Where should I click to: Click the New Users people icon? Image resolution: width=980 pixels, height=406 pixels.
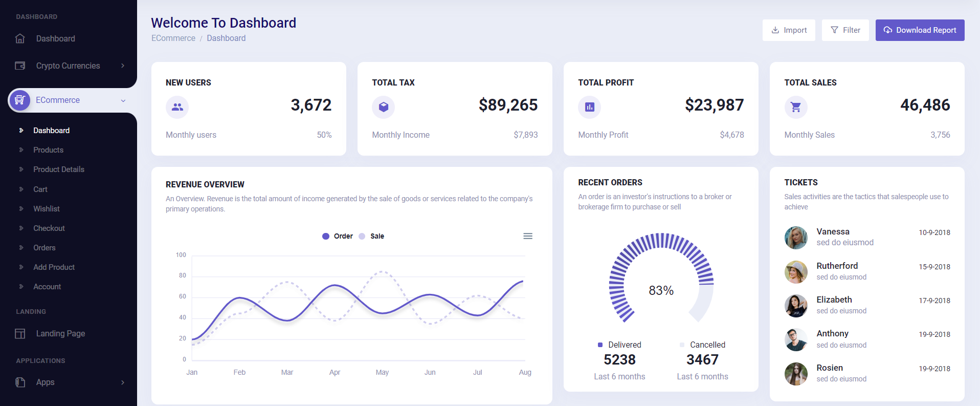[x=177, y=107]
